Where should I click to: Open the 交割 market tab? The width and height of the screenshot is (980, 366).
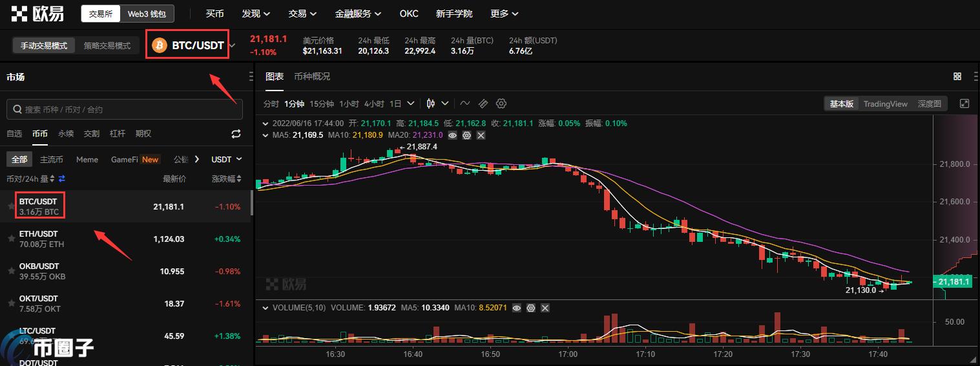pos(92,134)
